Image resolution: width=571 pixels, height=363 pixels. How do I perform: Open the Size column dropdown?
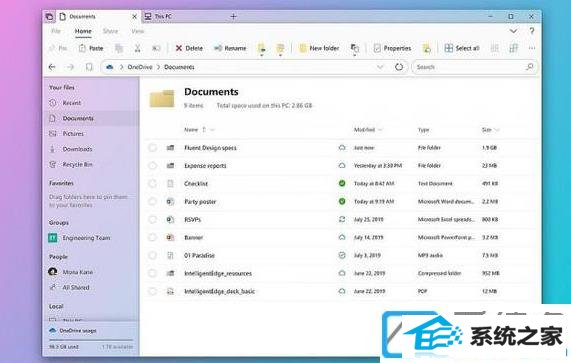497,130
